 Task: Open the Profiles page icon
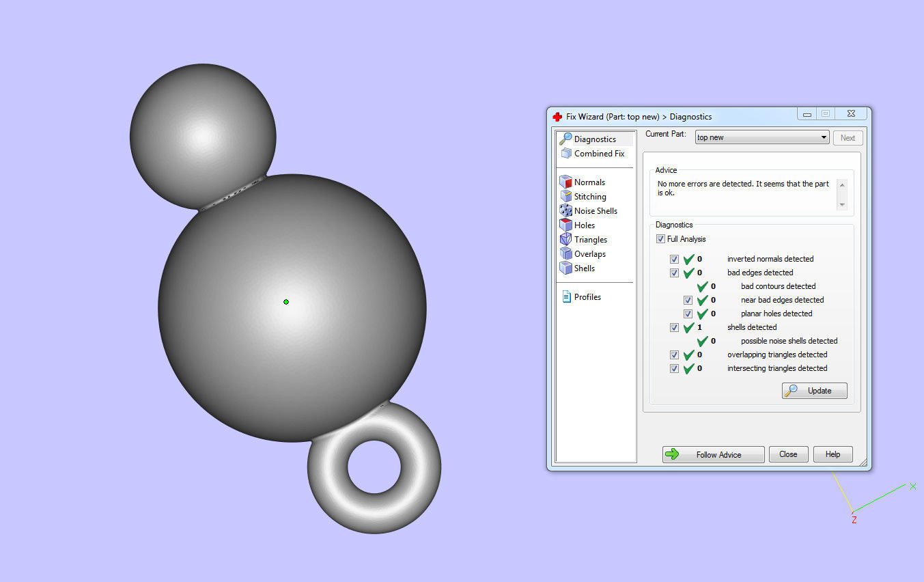(x=566, y=296)
